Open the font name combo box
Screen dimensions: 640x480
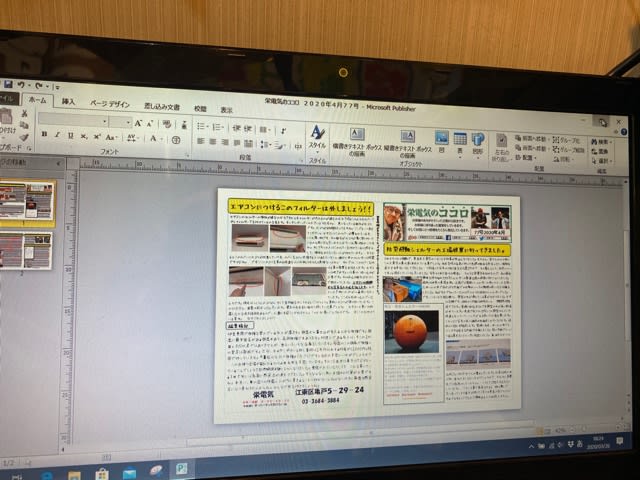coord(73,120)
